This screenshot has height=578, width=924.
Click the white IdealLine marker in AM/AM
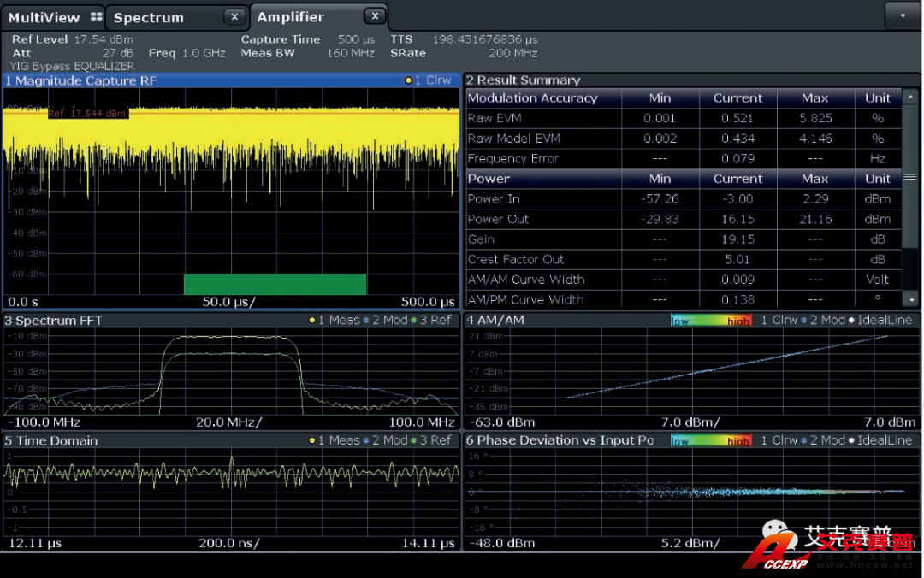[x=850, y=321]
